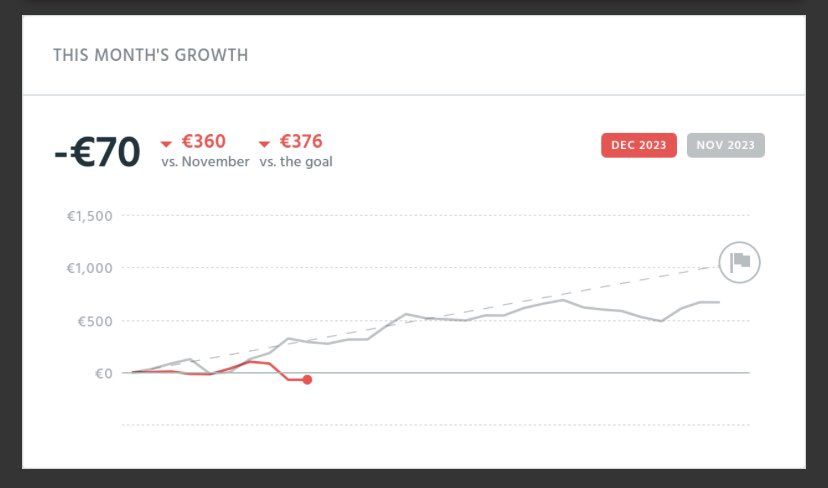Click the red December growth line

[x=250, y=361]
